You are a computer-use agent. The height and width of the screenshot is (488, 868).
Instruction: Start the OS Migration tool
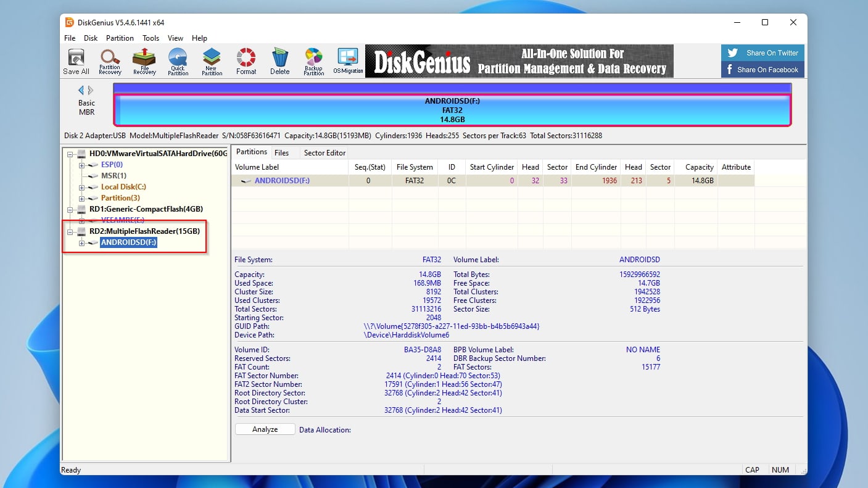(347, 60)
